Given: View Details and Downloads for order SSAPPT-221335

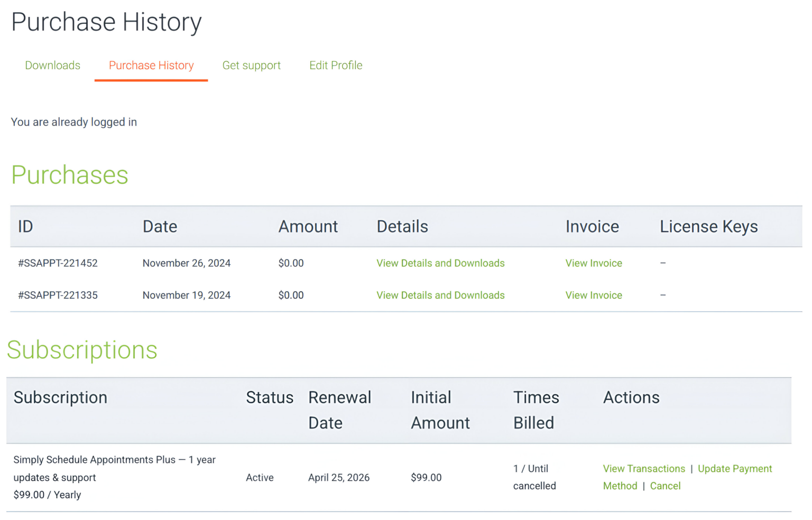Looking at the screenshot, I should 440,295.
